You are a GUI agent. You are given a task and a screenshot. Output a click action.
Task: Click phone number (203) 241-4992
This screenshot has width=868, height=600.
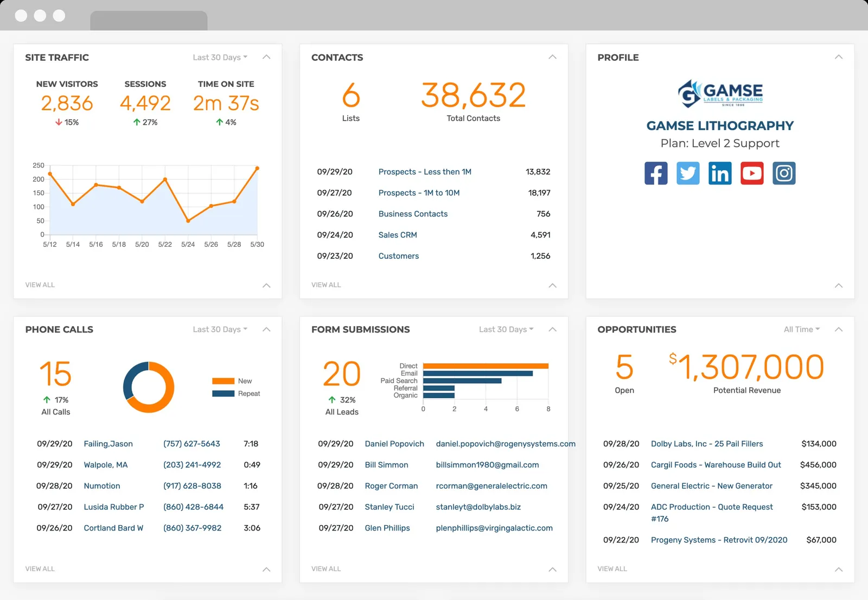pyautogui.click(x=192, y=465)
